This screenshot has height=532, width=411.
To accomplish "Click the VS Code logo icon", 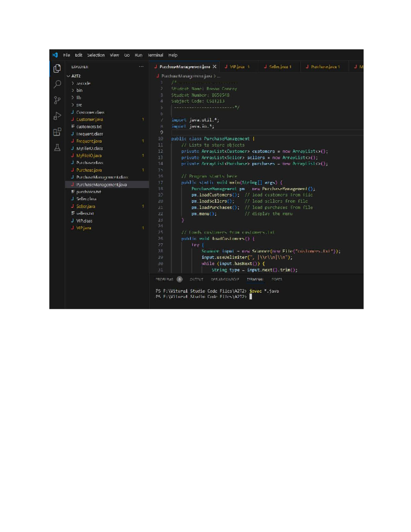I will [55, 55].
